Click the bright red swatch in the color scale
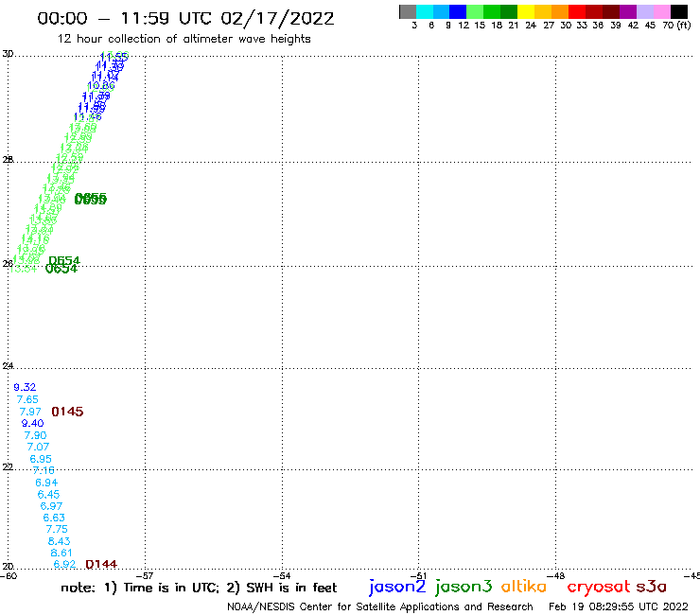Screen dimensions: 700x615 577,11
